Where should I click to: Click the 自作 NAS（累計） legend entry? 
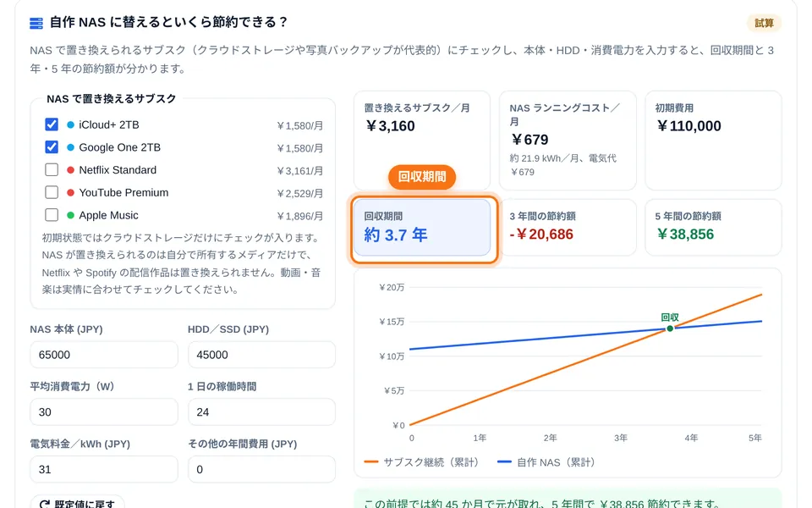(x=546, y=462)
